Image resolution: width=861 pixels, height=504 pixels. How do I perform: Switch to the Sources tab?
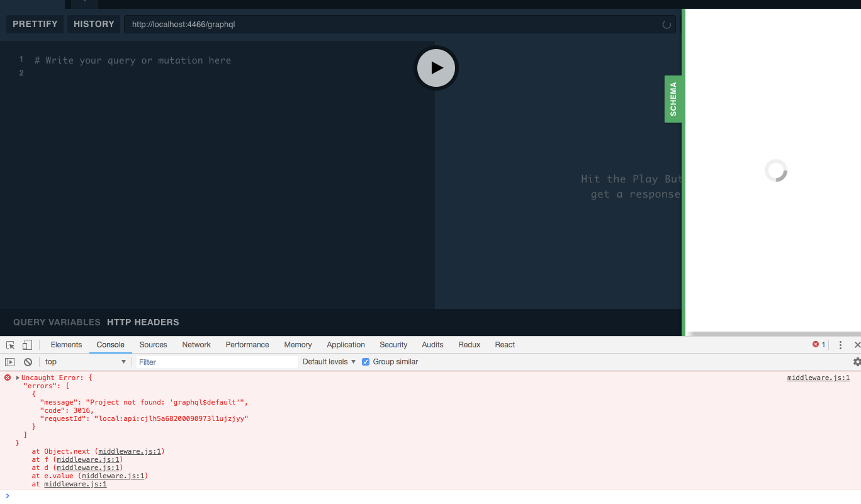(153, 345)
